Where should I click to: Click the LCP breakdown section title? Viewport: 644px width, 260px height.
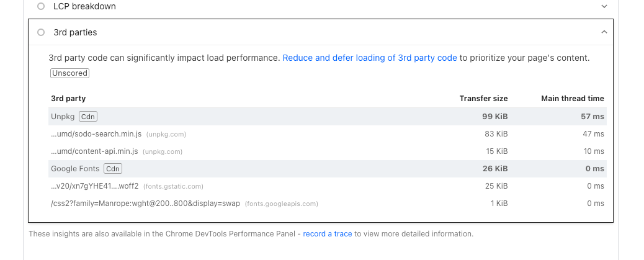pyautogui.click(x=84, y=6)
